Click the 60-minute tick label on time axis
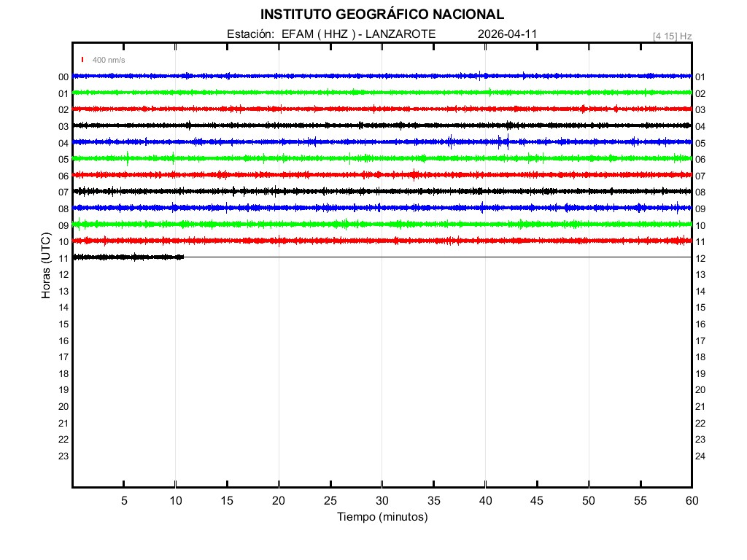 click(x=691, y=501)
